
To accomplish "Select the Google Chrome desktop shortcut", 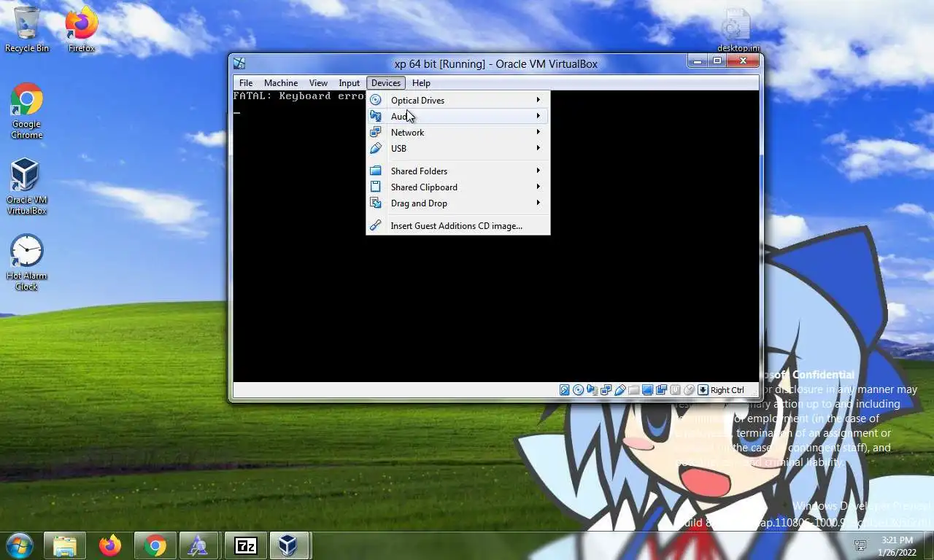I will [27, 111].
